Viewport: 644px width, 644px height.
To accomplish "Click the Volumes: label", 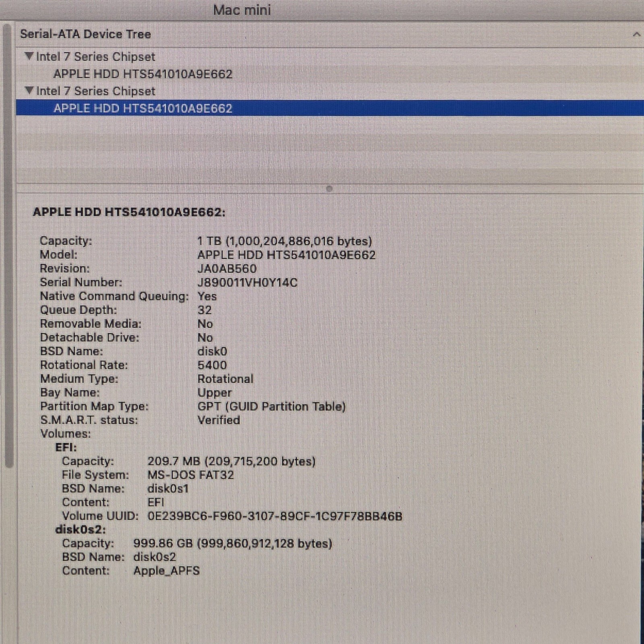I will point(66,433).
